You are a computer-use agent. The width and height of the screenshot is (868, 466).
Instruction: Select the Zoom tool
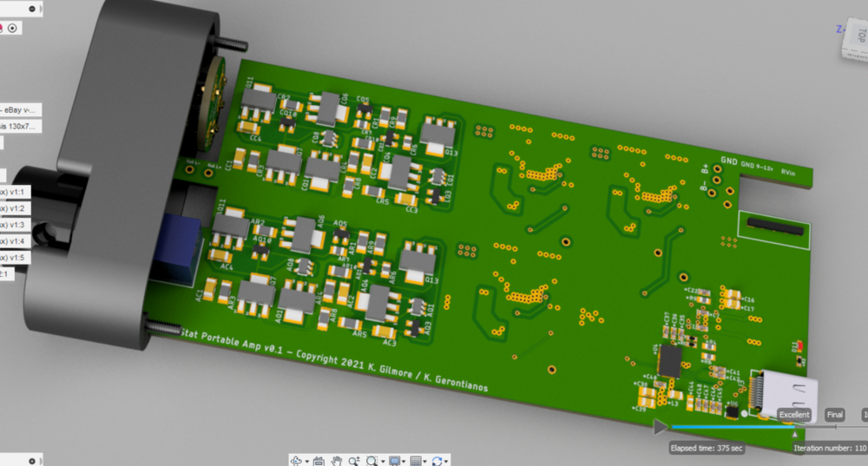click(x=354, y=461)
